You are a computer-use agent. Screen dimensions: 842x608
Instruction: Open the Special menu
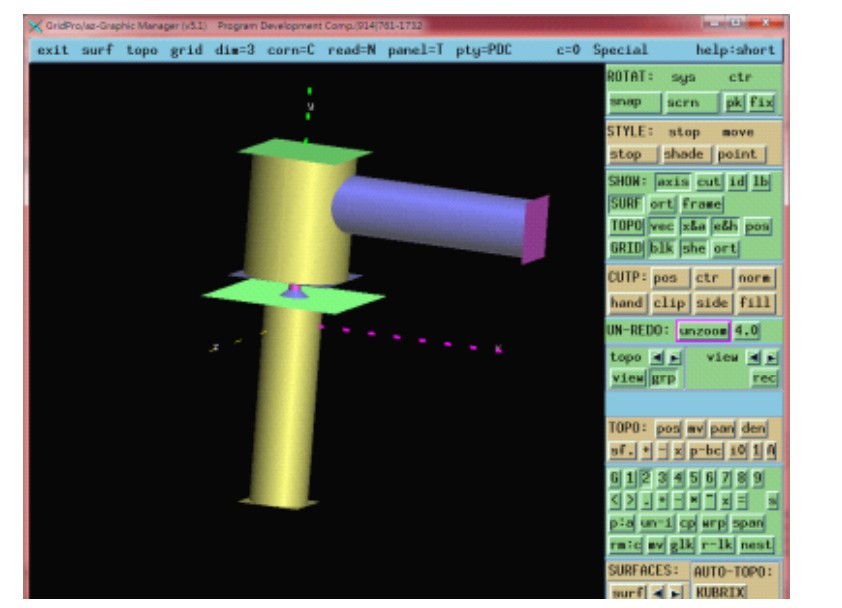(619, 50)
